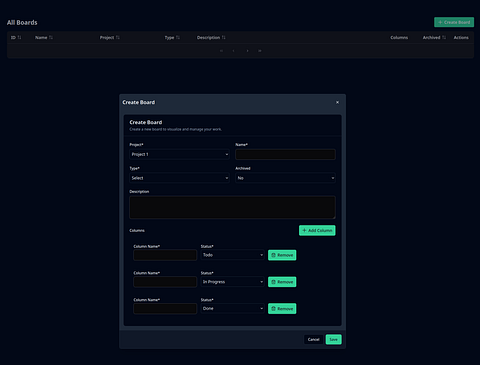Sort boards by Name column icon

point(51,37)
